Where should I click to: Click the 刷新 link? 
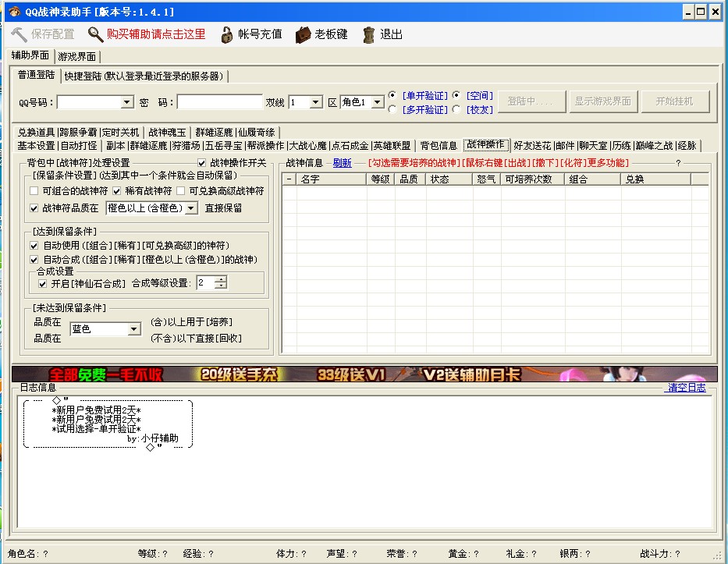343,163
